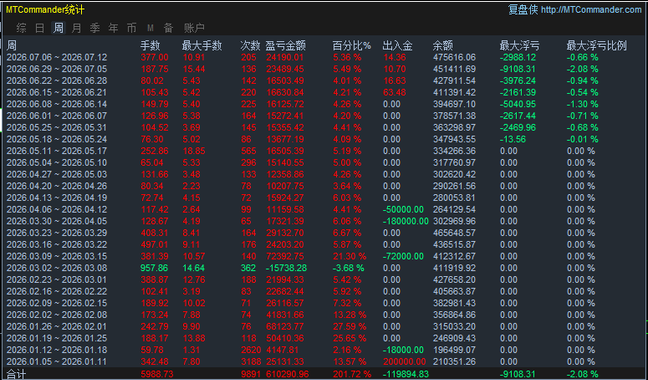648x380 pixels.
Task: Select week row 2026.07.06 ~ 2026.07.12
Action: (x=324, y=57)
